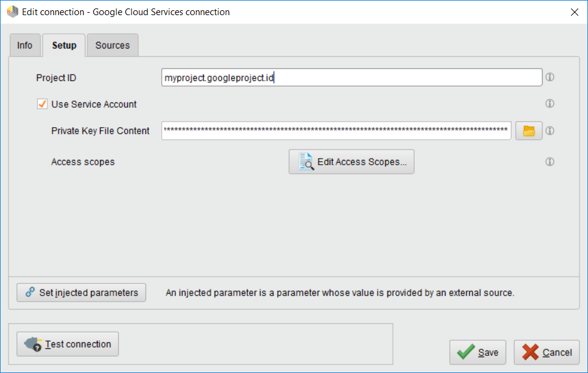Screen dimensions: 588x373
Task: Click the info icon beside Use Service Account
Action: (x=550, y=104)
